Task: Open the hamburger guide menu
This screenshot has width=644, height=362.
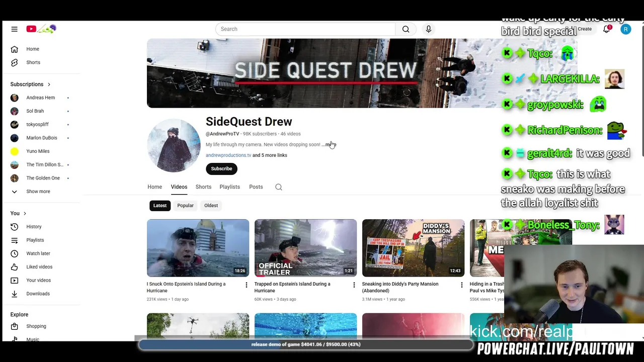Action: 14,29
